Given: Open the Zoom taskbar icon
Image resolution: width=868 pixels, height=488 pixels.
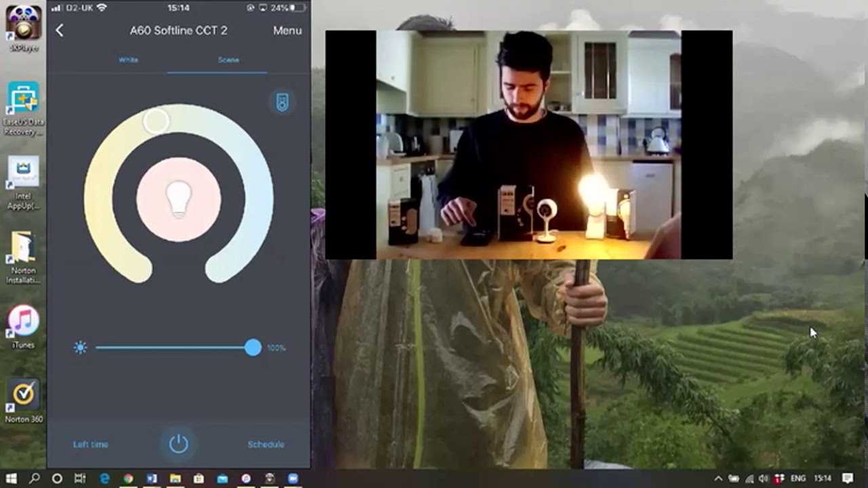Looking at the screenshot, I should (x=293, y=479).
